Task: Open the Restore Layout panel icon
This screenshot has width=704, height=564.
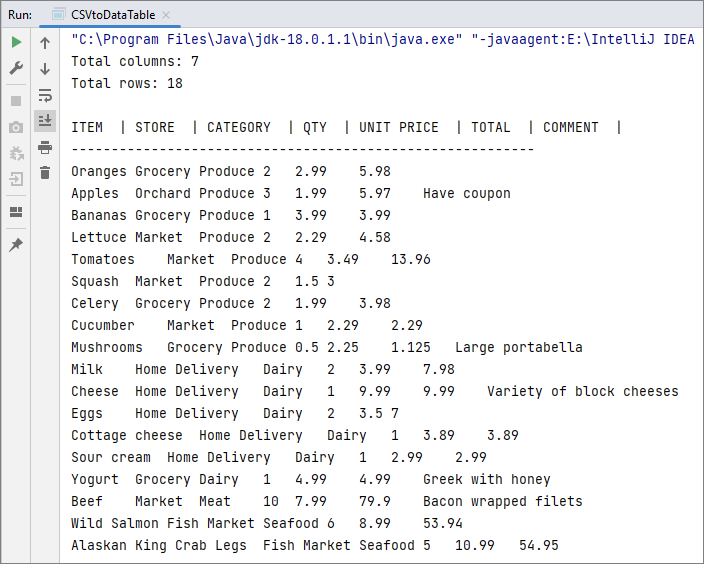Action: (16, 212)
